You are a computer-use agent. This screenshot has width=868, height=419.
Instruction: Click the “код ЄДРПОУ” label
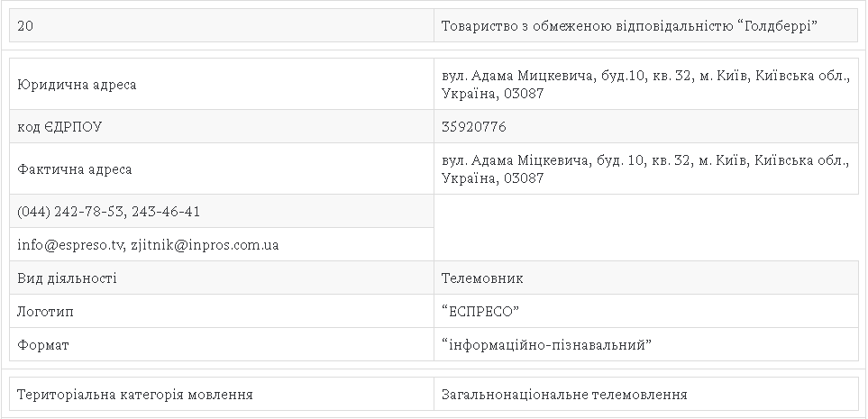[x=59, y=127]
